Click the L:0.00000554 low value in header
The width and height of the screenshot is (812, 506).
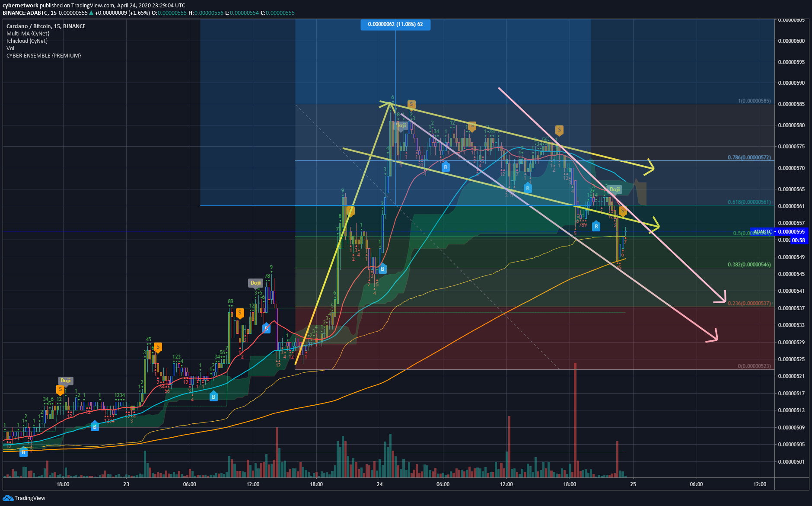[x=242, y=13]
